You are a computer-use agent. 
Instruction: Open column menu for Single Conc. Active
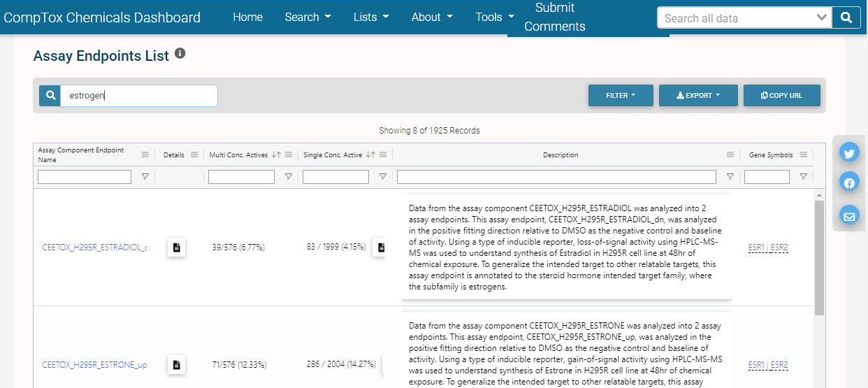[383, 155]
